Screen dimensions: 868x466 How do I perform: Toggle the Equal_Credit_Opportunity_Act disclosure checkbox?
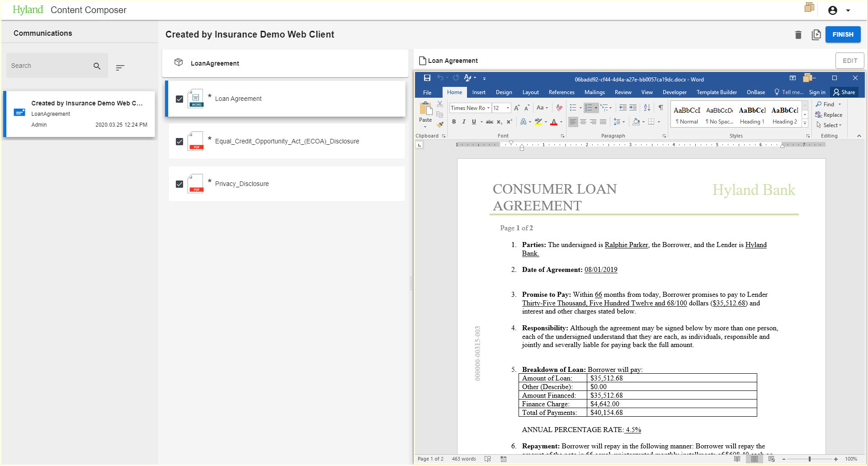[x=179, y=142]
